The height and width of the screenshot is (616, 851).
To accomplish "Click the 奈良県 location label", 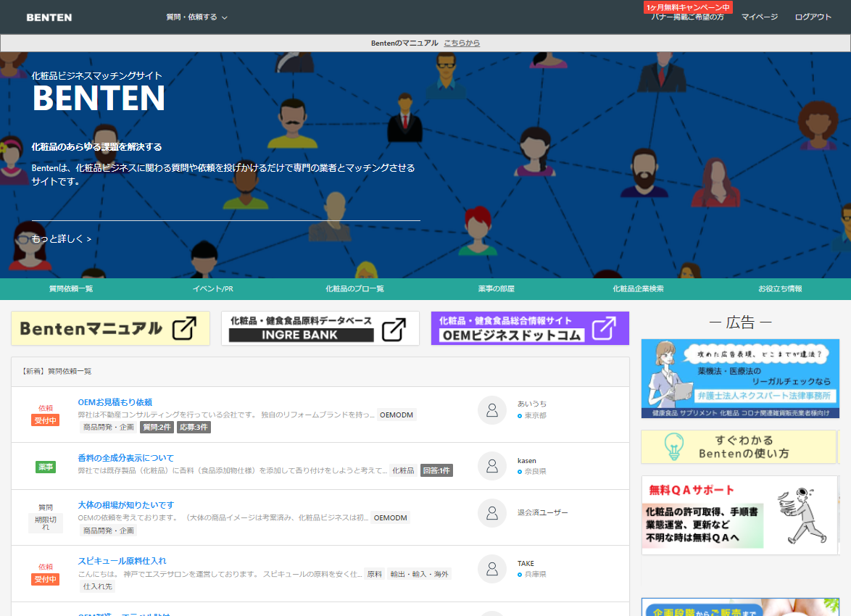I will (x=535, y=472).
